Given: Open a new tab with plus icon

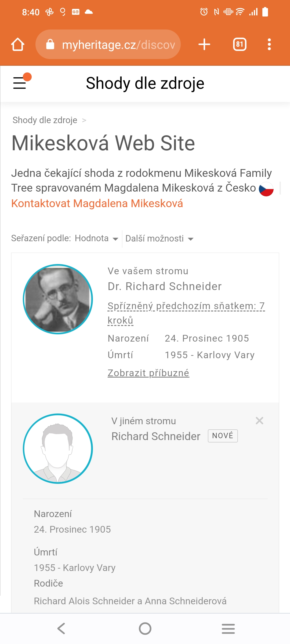Looking at the screenshot, I should pyautogui.click(x=204, y=45).
